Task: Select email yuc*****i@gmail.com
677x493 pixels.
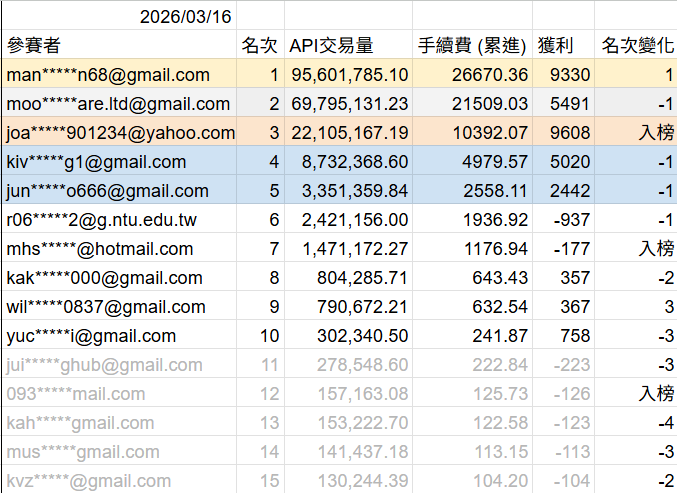Action: pyautogui.click(x=91, y=336)
